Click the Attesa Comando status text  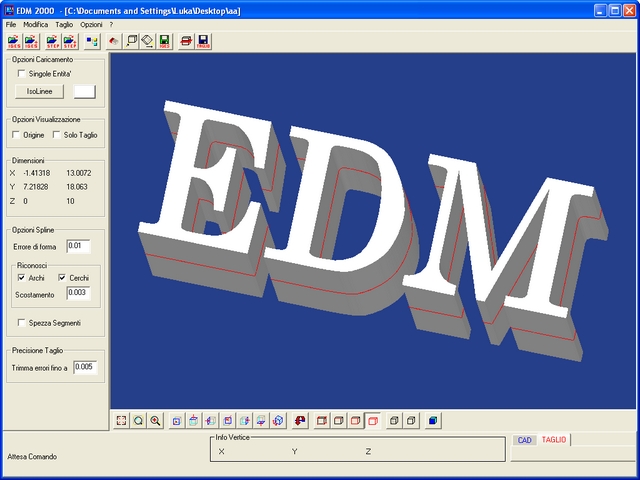pyautogui.click(x=32, y=457)
